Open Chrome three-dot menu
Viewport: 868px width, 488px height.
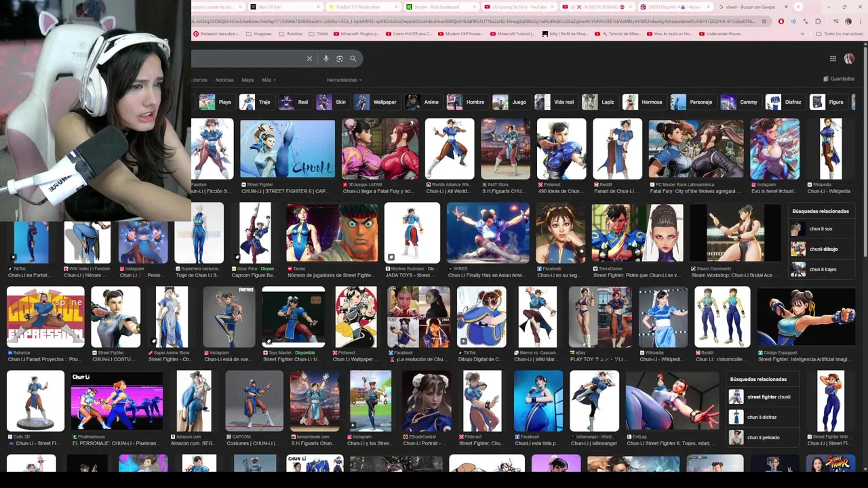[x=862, y=21]
